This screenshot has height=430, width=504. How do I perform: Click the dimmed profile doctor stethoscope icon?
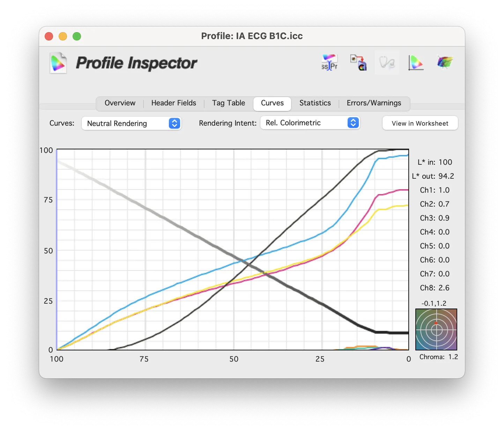click(387, 62)
